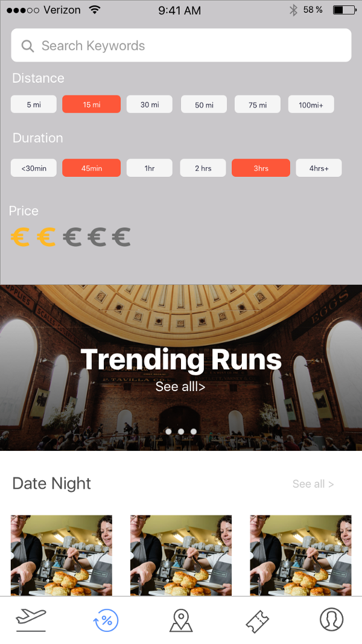Tap the search magnifier icon

(28, 46)
